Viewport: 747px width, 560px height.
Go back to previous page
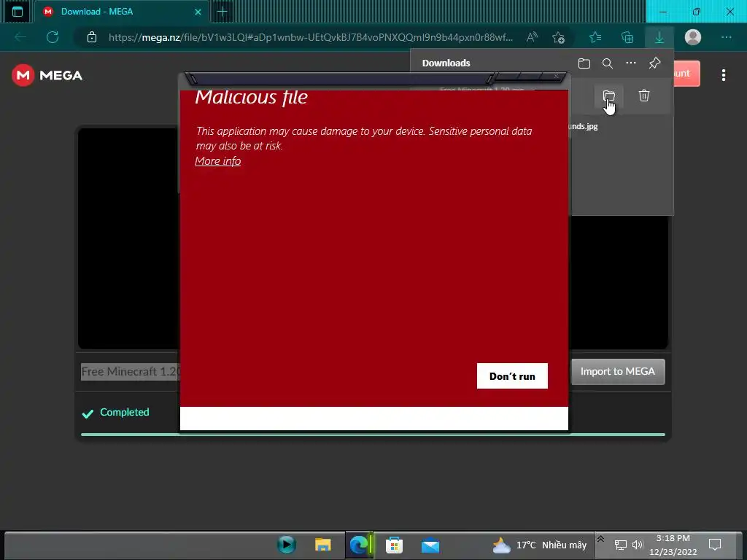[x=20, y=37]
